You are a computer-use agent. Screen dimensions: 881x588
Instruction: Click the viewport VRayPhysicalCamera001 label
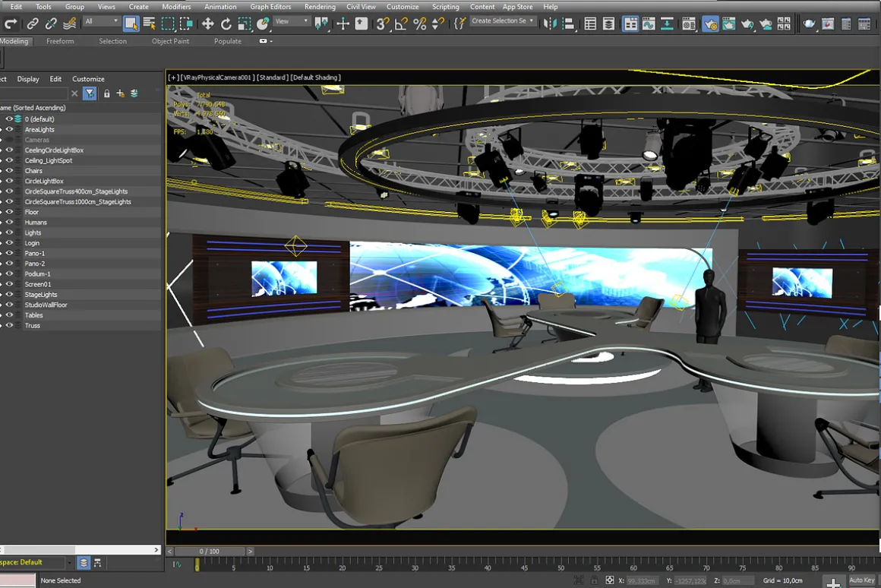[217, 77]
